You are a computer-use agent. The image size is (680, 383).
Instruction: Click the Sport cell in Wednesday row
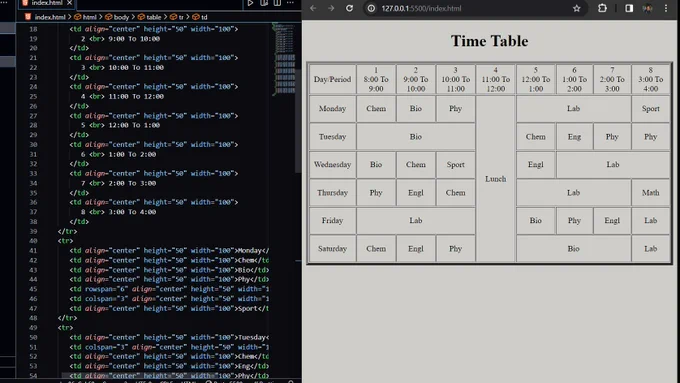[455, 165]
